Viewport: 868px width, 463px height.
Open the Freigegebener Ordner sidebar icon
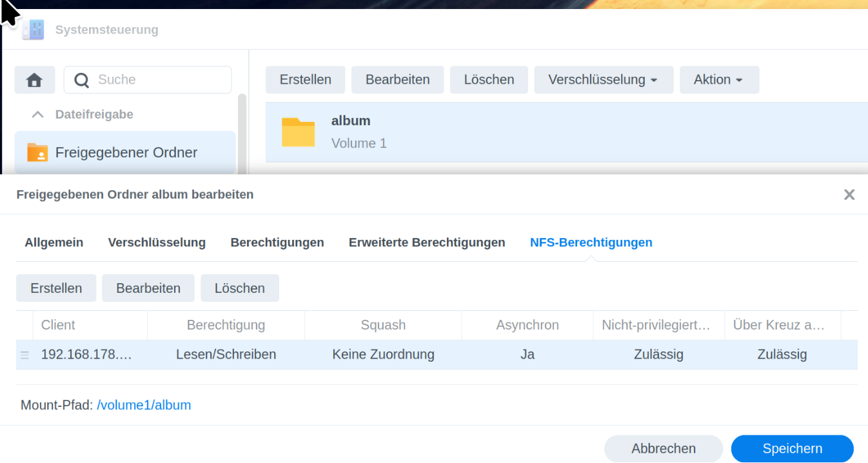tap(37, 152)
